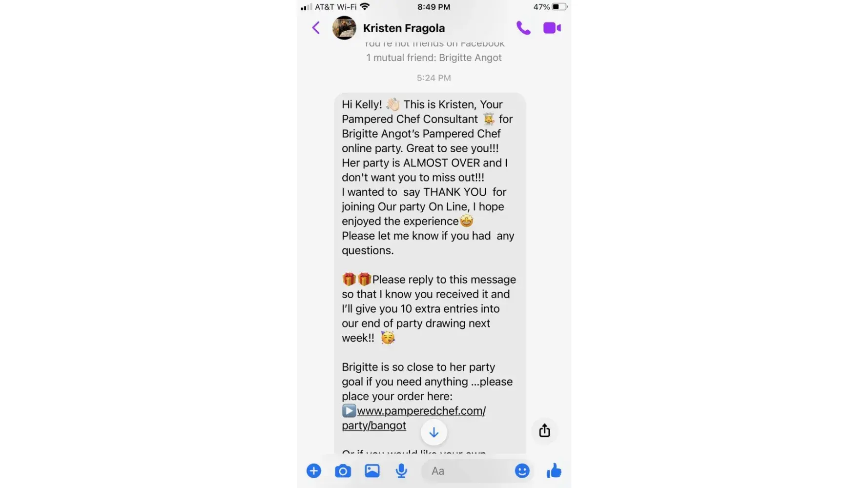Open the plus attachments menu
The height and width of the screenshot is (488, 868).
pos(314,471)
